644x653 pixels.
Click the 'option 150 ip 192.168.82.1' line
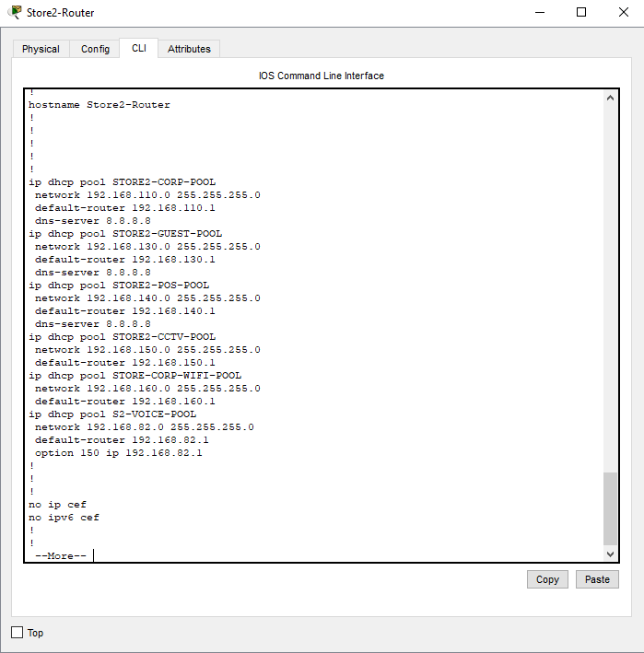[x=118, y=453]
